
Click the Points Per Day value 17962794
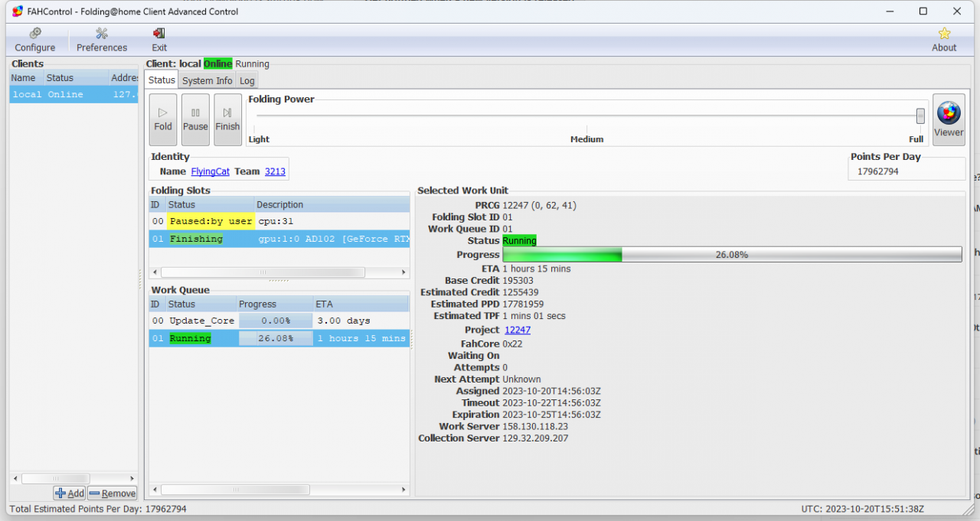coord(878,171)
